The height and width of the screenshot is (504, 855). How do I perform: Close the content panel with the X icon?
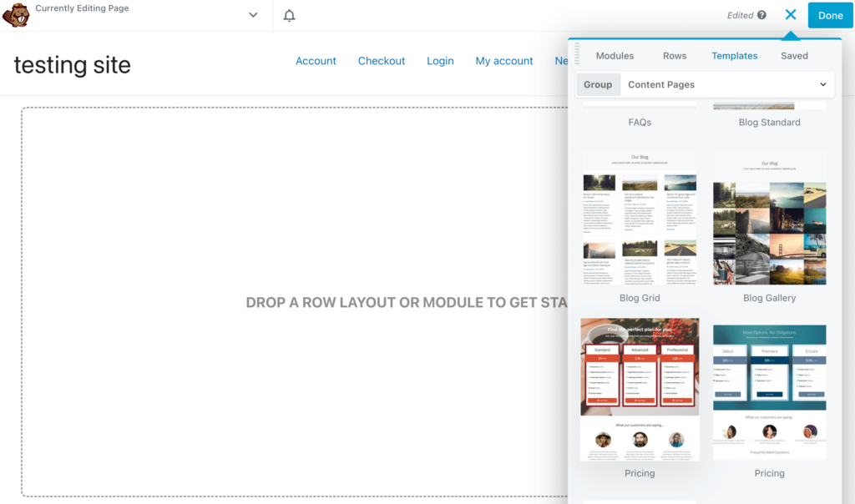click(791, 14)
